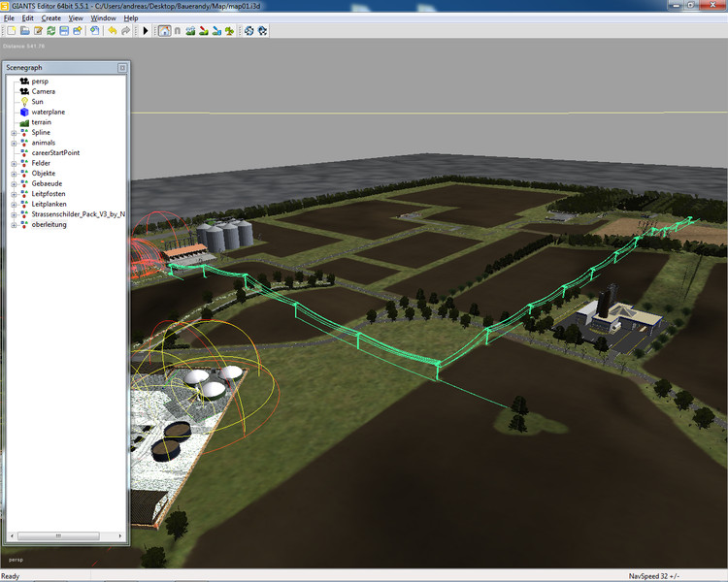The image size is (728, 582).
Task: Toggle the magnet snapping icon
Action: click(178, 31)
